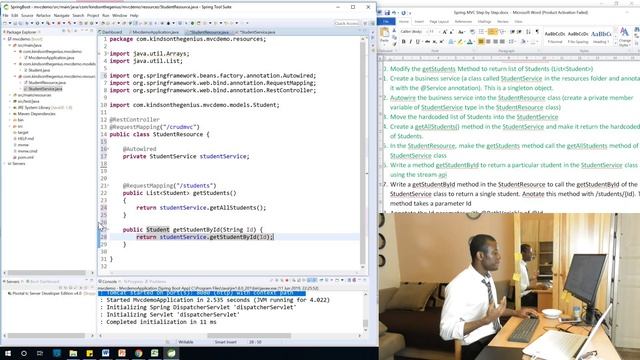Click Quick Access field in STS

click(x=347, y=23)
